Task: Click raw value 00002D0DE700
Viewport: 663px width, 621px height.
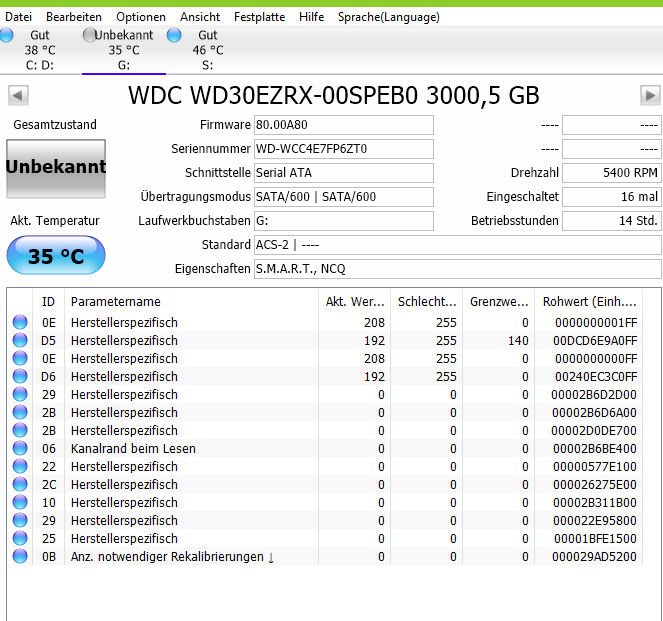Action: pyautogui.click(x=594, y=431)
